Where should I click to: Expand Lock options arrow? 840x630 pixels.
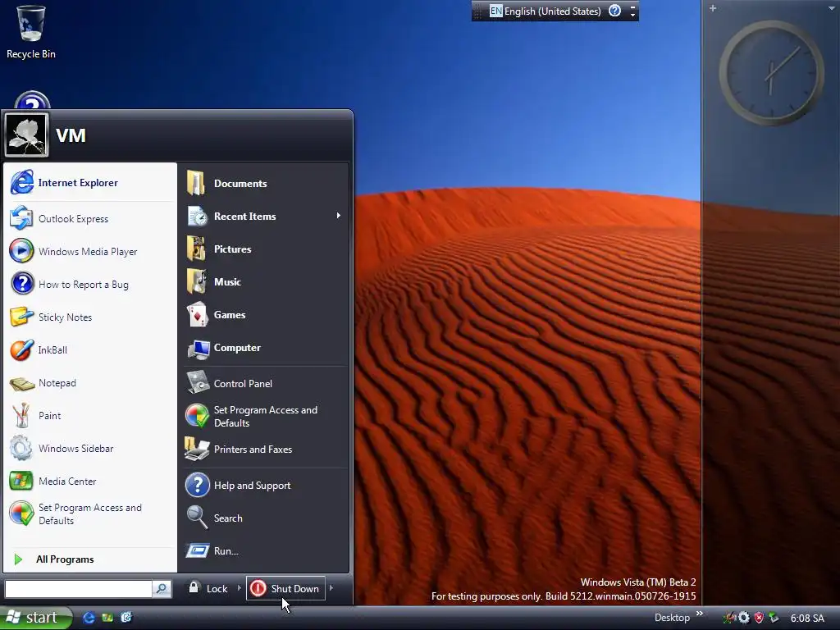[x=239, y=587]
